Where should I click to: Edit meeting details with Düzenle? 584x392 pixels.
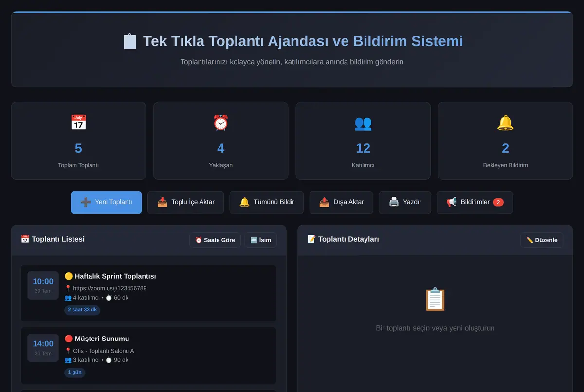coord(542,240)
